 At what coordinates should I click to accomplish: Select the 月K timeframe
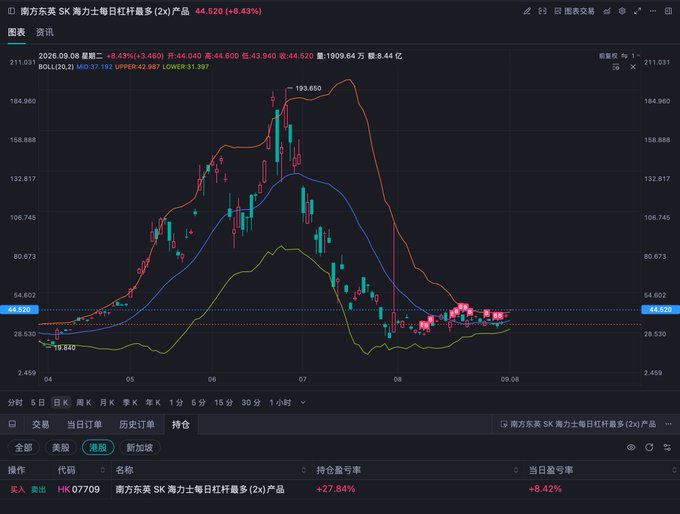107,403
